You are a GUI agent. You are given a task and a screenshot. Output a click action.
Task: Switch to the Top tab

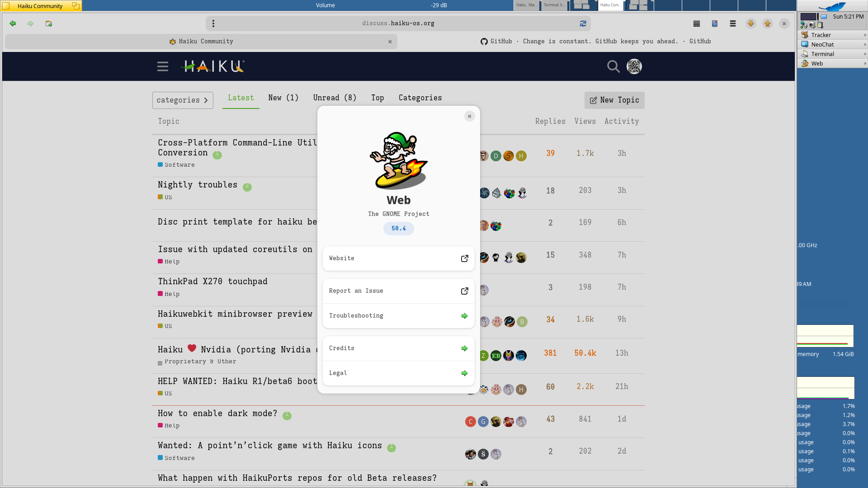[377, 98]
